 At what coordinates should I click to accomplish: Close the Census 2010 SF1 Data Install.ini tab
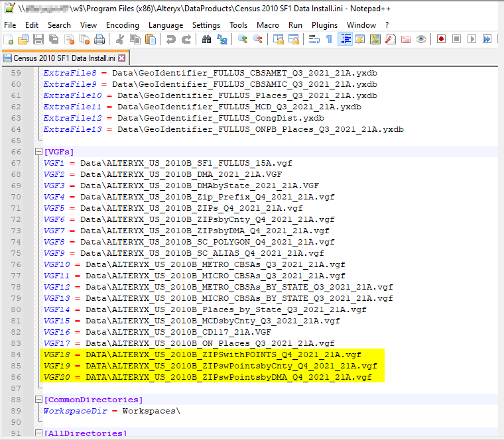[x=122, y=58]
